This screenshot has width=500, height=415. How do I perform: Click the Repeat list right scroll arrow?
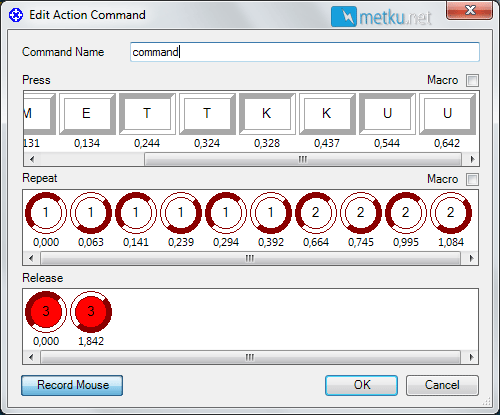[x=471, y=258]
